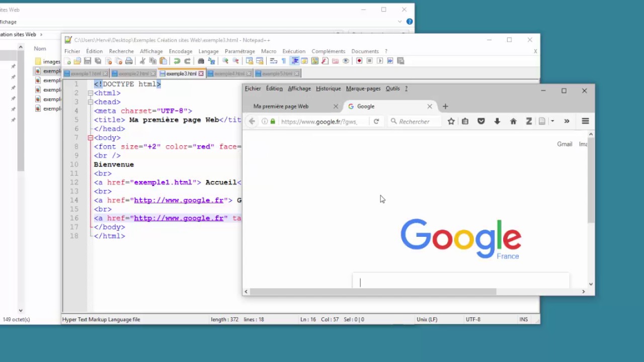The width and height of the screenshot is (644, 362).
Task: Click the Google search input box
Action: [x=461, y=282]
